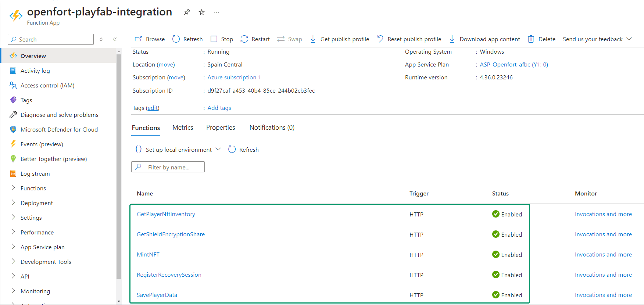Viewport: 644px width, 305px height.
Task: Open the more options ellipsis
Action: [216, 12]
